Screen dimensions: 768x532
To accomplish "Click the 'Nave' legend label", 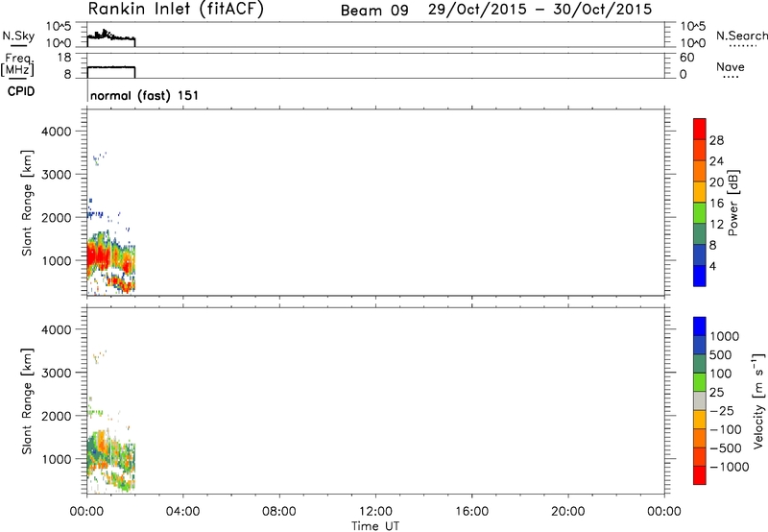I will [730, 67].
